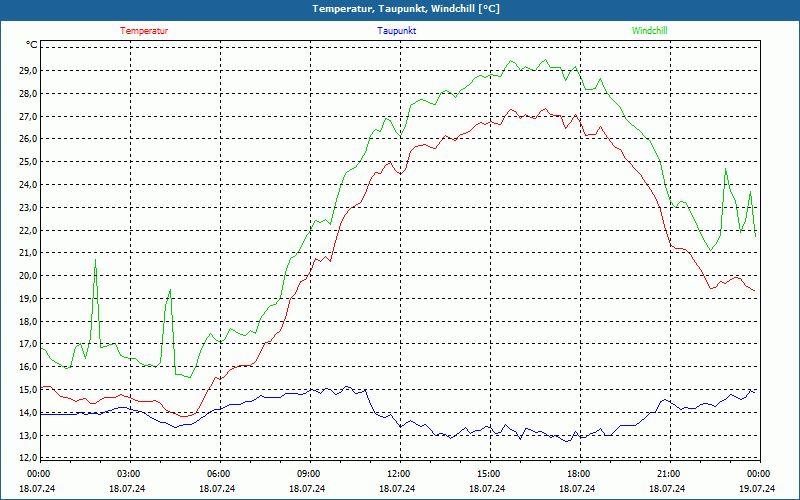Click the red Temperatur legend label

(x=144, y=31)
